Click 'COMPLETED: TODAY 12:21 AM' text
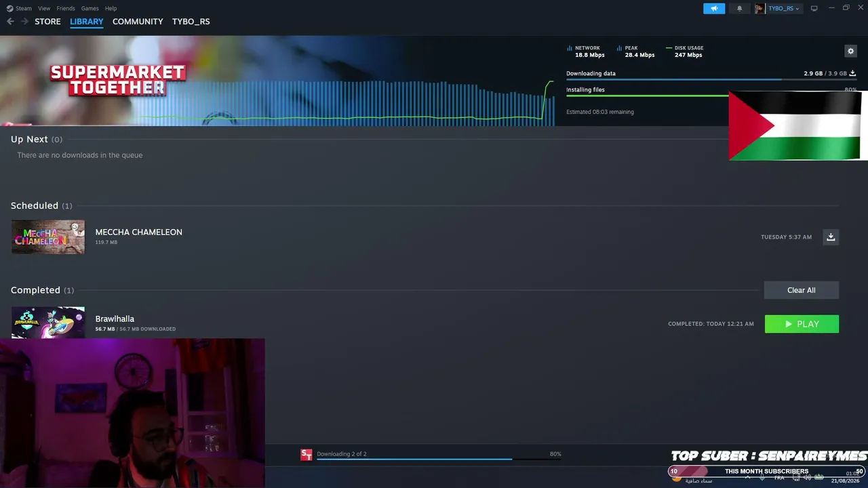Image resolution: width=868 pixels, height=488 pixels. point(711,324)
